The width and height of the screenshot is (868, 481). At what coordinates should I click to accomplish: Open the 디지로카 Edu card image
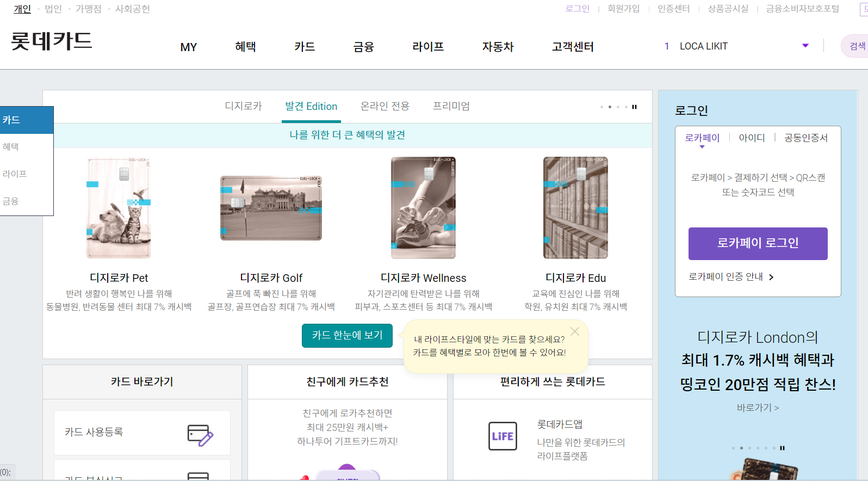(x=575, y=208)
